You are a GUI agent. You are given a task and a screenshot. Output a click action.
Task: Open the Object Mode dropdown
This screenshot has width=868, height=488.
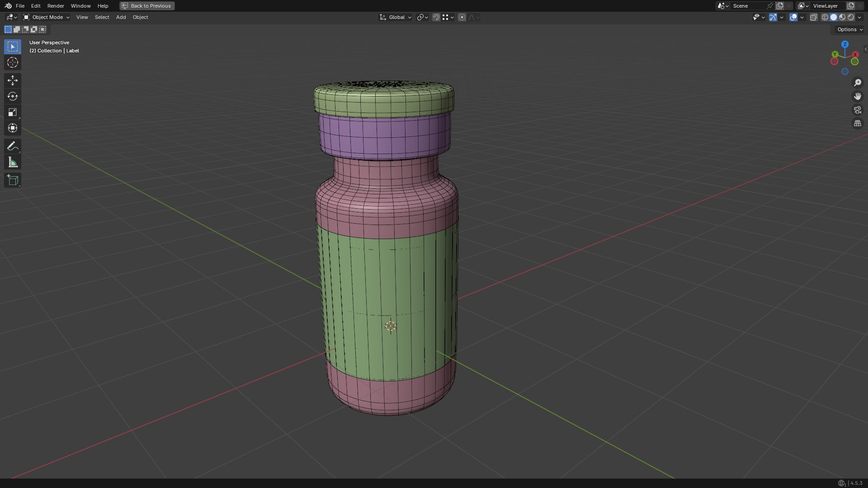[x=47, y=17]
